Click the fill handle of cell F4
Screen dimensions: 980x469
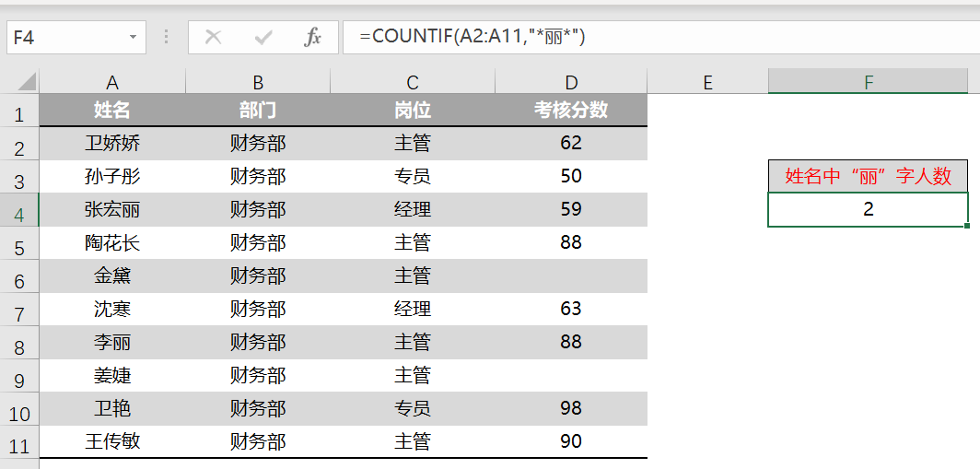(x=967, y=226)
